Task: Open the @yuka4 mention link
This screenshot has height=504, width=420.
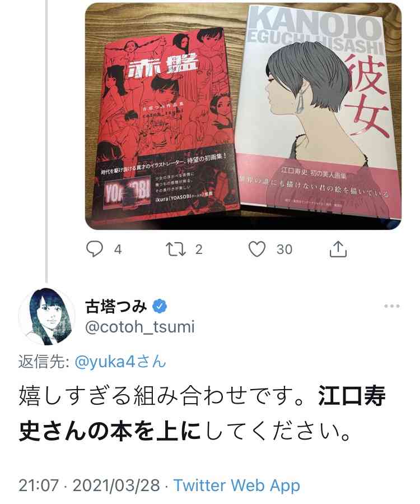Action: [x=120, y=362]
